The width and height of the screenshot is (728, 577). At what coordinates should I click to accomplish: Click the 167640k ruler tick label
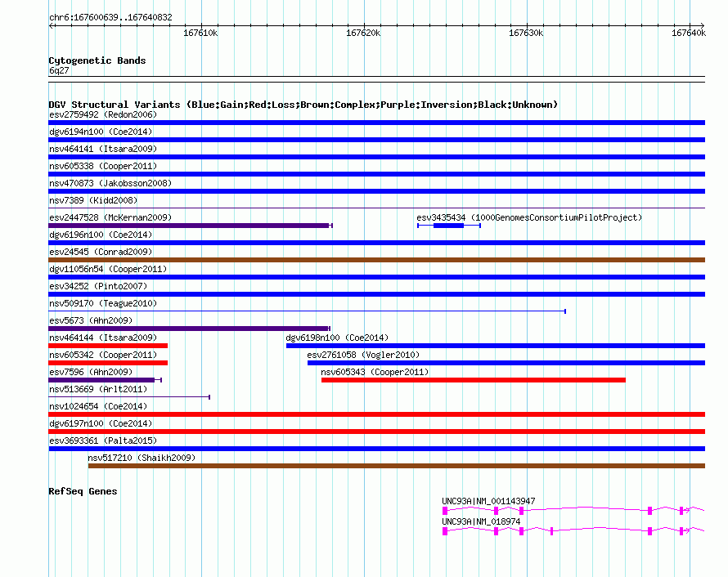(x=689, y=33)
